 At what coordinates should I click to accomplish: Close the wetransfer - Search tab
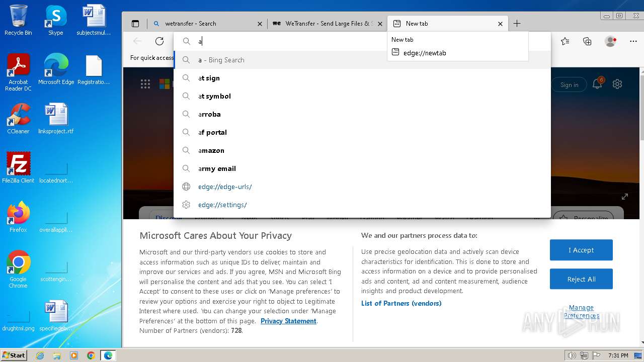pos(260,24)
